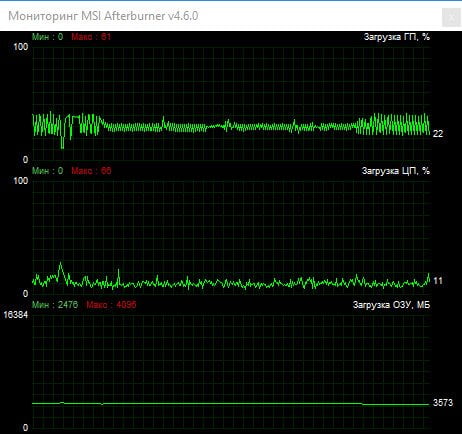Click inside the GPU load graph

pyautogui.click(x=231, y=103)
